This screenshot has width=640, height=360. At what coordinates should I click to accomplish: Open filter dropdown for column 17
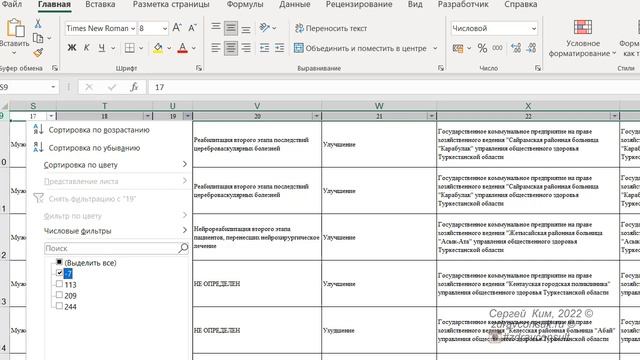click(51, 116)
